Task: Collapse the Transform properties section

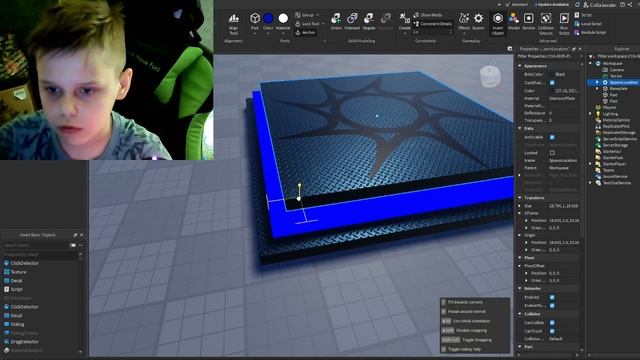Action: click(520, 198)
